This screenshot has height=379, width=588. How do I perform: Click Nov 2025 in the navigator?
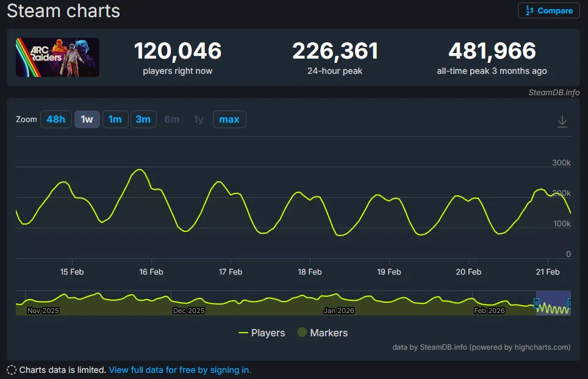43,311
